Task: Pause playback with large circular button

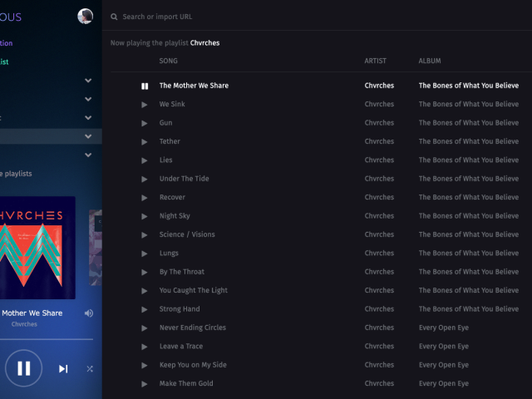Action: 24,368
